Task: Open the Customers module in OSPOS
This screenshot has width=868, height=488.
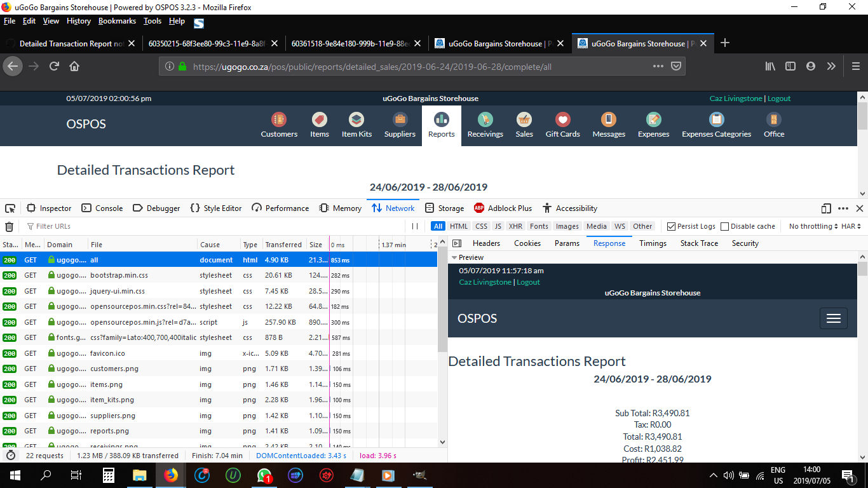Action: [x=278, y=125]
